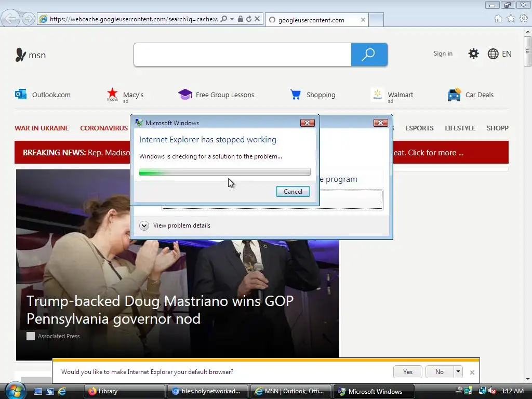Select the ESPORTS menu item
Screen dimensions: 532x399
[419, 128]
